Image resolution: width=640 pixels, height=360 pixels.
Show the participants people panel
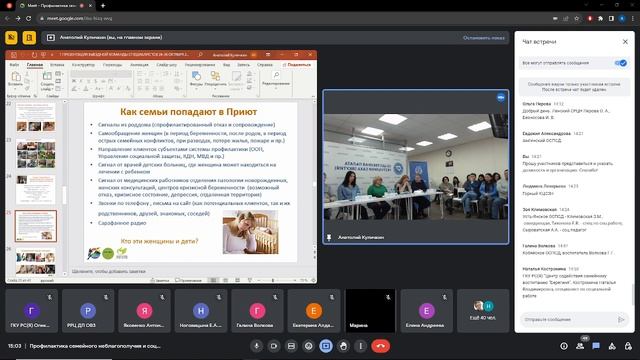pyautogui.click(x=580, y=346)
